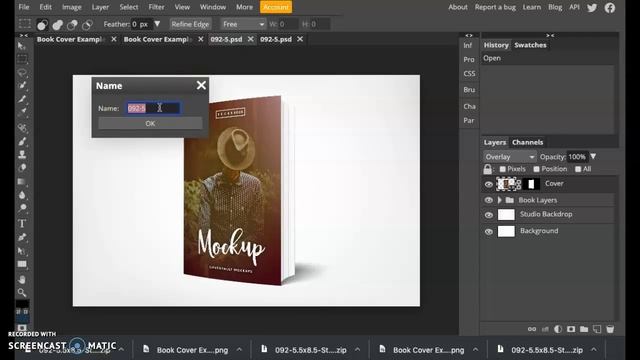Open the Layer menu

tap(100, 7)
